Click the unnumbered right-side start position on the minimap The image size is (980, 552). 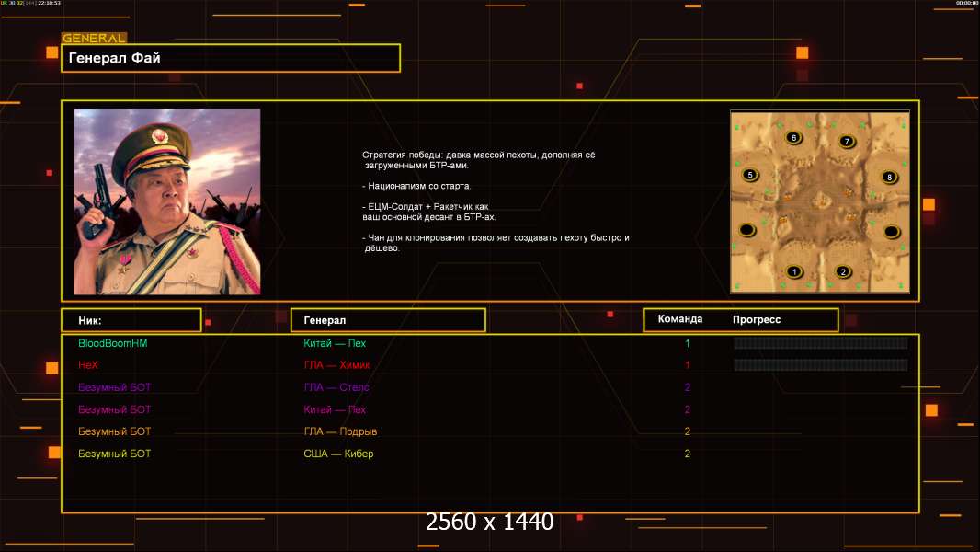(891, 232)
